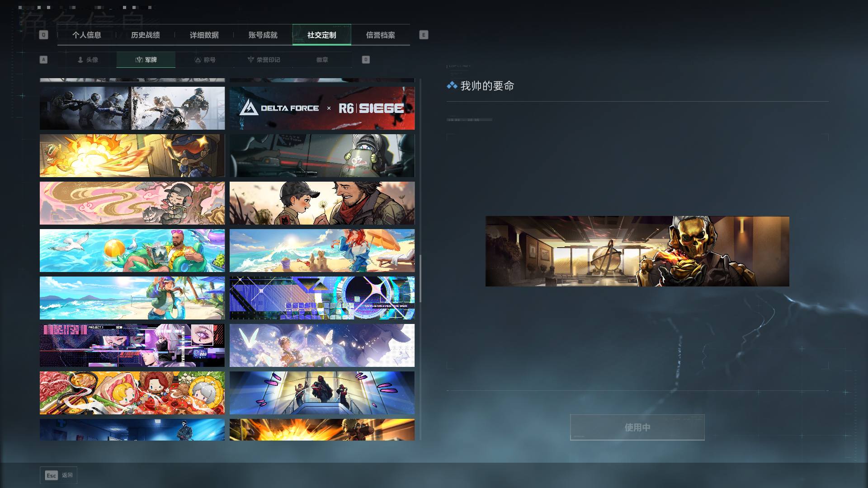Pick the sandcastle beach girl banner
Screen dimensions: 868x488
pos(322,251)
